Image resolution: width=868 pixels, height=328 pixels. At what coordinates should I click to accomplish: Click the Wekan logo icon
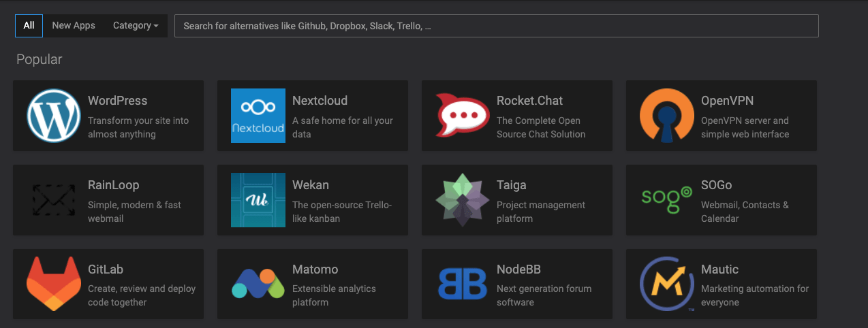tap(258, 200)
